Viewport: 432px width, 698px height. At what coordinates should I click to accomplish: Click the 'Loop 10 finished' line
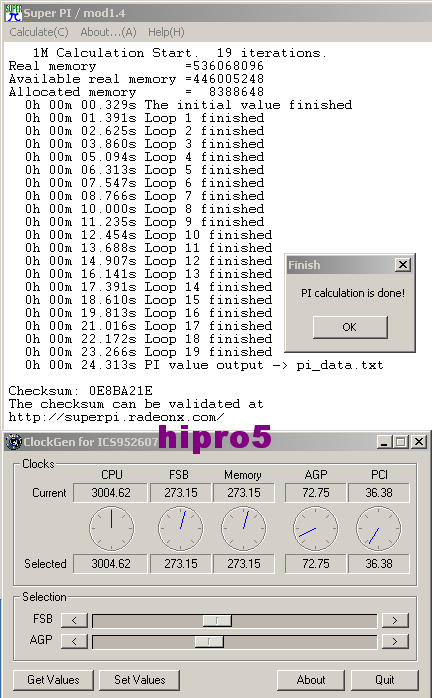click(149, 235)
